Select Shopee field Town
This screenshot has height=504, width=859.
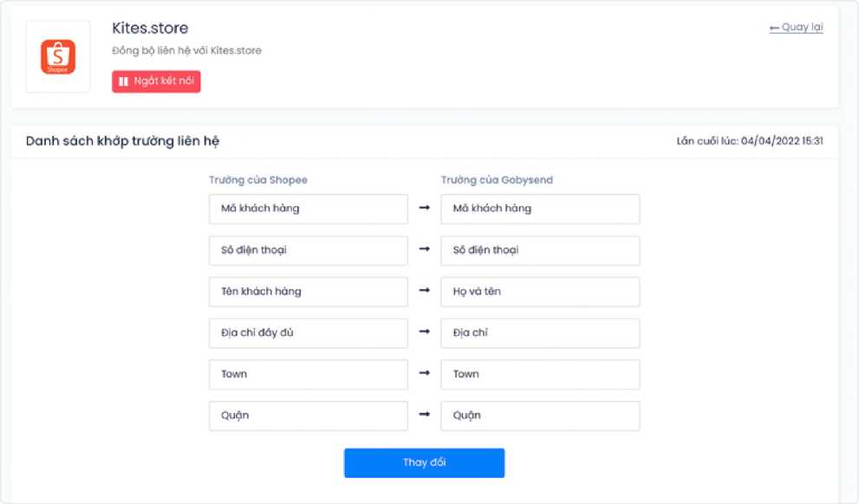click(309, 374)
